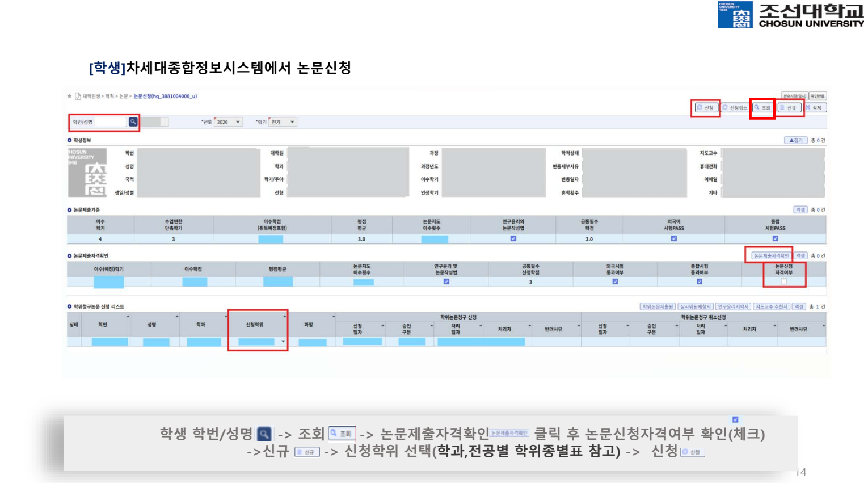Screen dimensions: 868x483
Task: Click the 조회 search button in the toolbar
Action: click(762, 108)
